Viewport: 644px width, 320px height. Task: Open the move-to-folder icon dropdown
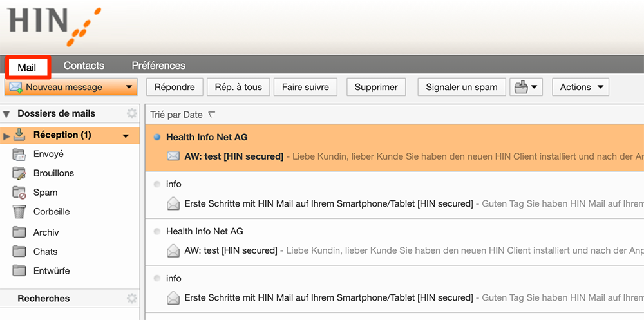click(x=526, y=87)
